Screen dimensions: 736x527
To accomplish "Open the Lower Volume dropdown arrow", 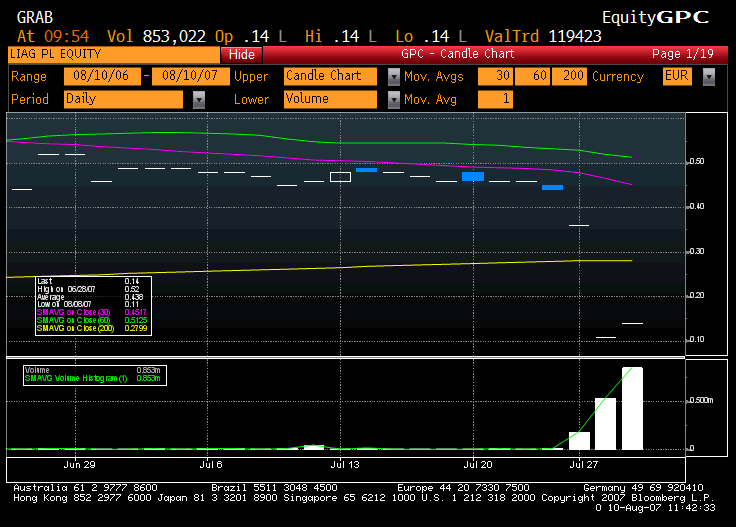I will tap(394, 99).
